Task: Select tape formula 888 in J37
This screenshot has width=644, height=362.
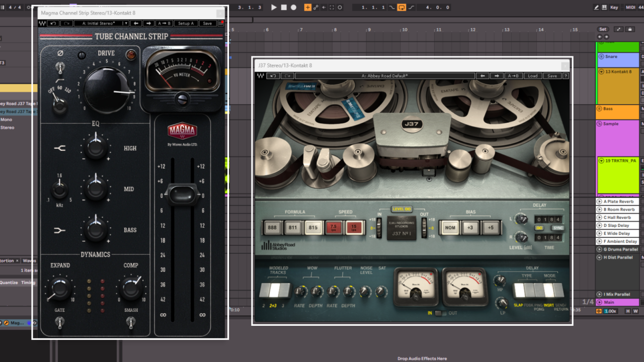Action: (272, 227)
